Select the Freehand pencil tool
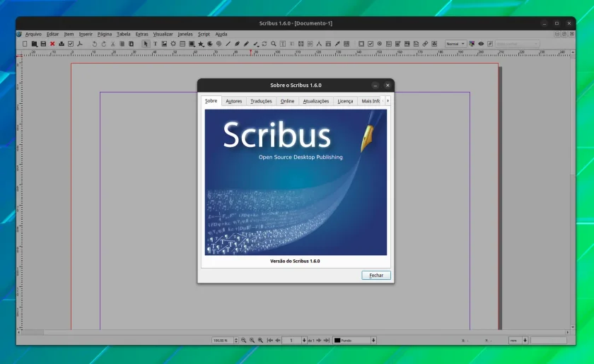 [x=246, y=44]
